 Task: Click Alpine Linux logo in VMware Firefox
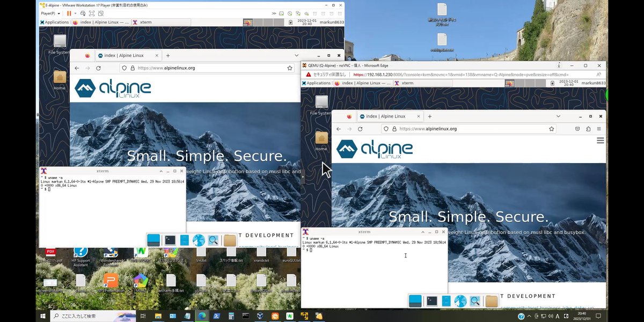click(113, 89)
